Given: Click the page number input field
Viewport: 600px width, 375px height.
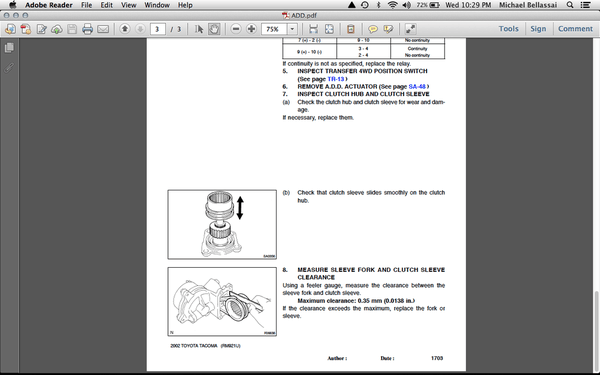Looking at the screenshot, I should pyautogui.click(x=158, y=29).
